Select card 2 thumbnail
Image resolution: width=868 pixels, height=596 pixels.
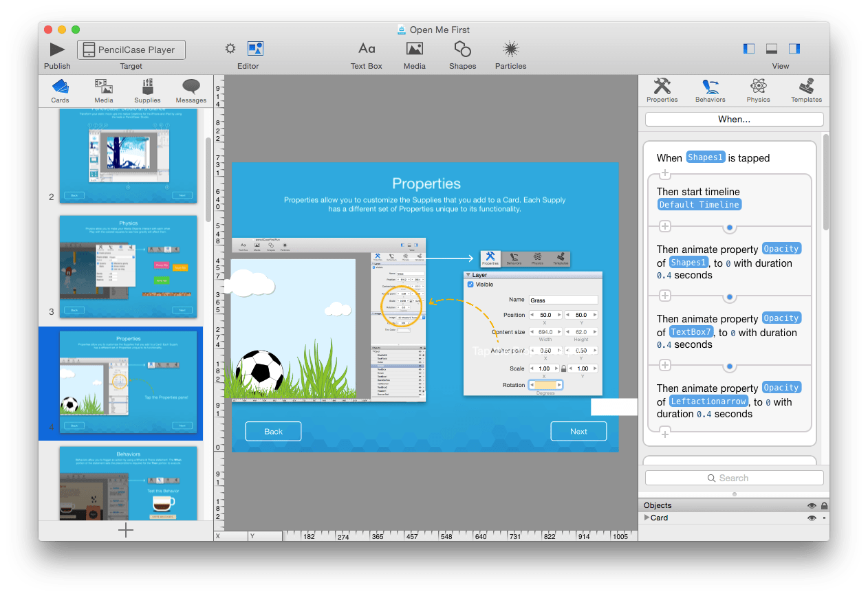128,155
